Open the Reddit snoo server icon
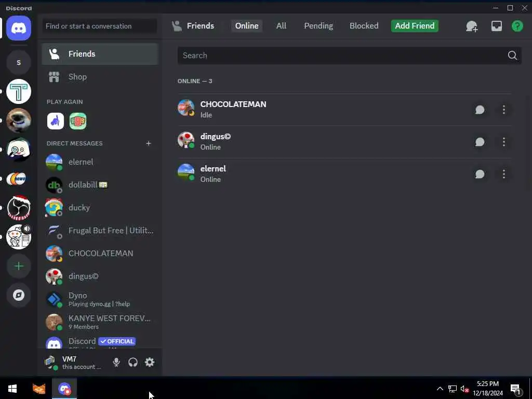This screenshot has width=532, height=399. pos(19,237)
